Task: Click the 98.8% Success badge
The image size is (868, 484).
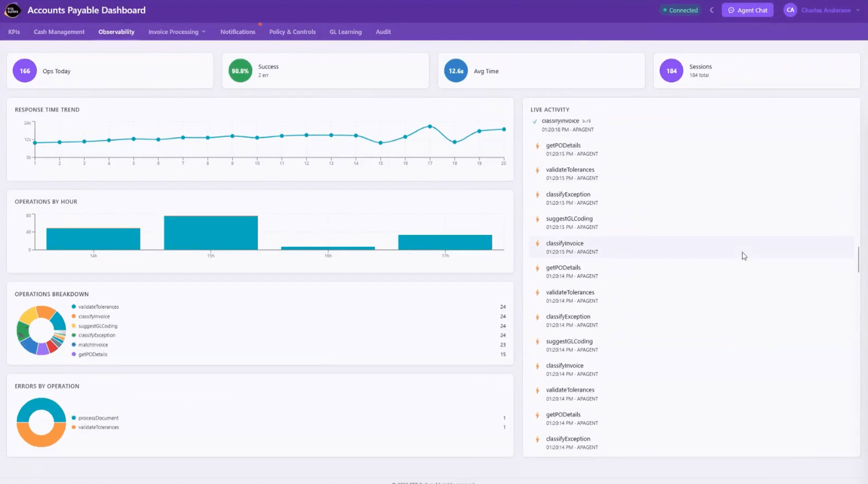Action: (240, 71)
